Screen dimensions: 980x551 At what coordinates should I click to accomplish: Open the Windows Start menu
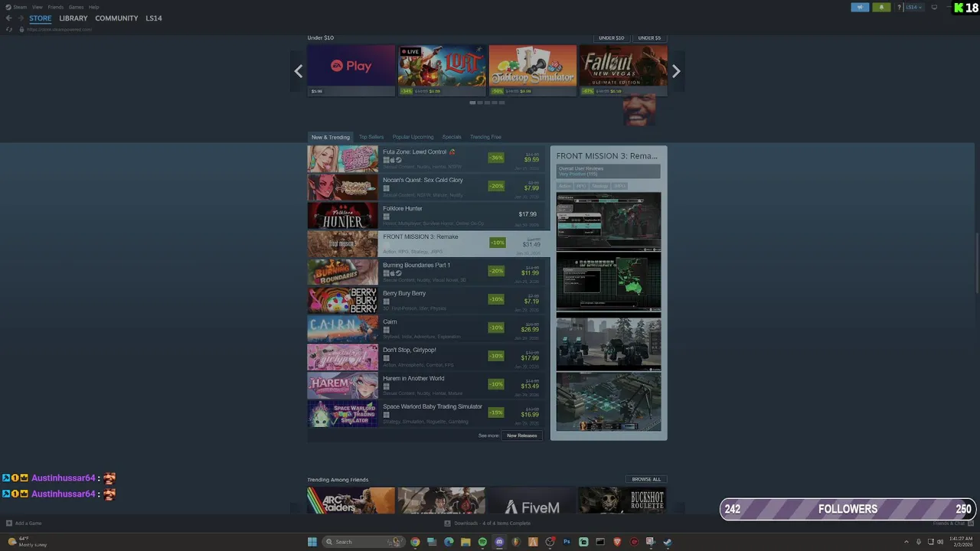point(312,542)
